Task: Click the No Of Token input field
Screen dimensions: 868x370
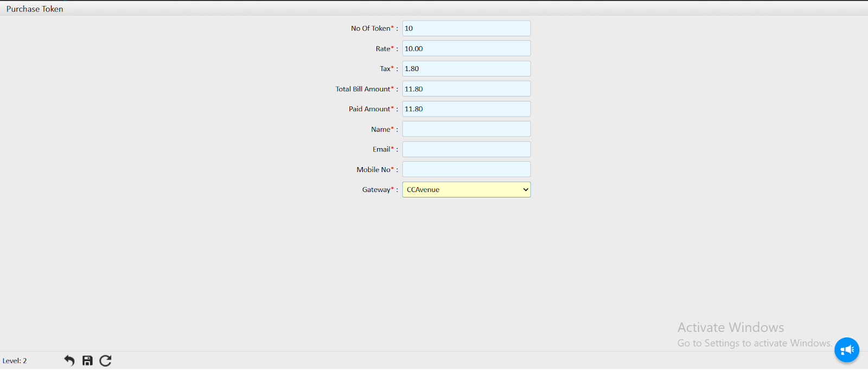Action: coord(466,28)
